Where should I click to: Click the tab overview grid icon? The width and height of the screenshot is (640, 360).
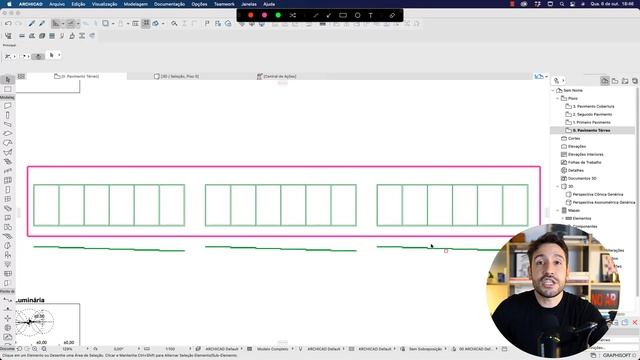click(x=21, y=76)
